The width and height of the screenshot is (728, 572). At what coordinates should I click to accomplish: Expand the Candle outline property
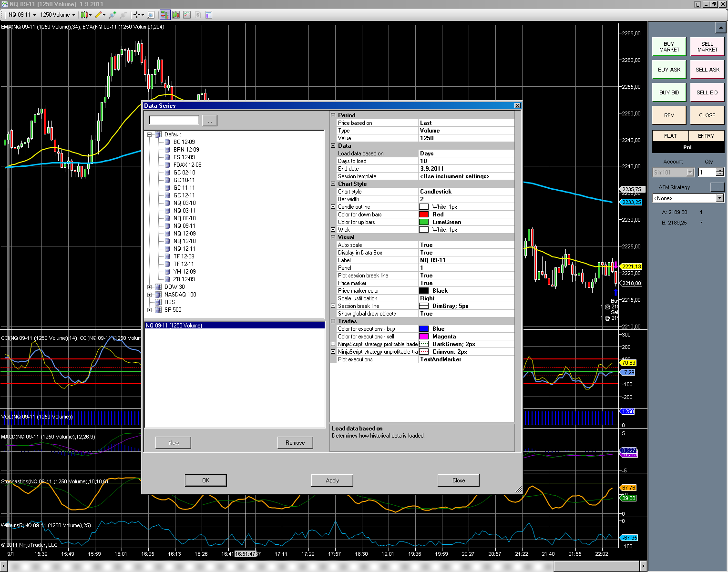click(x=333, y=207)
